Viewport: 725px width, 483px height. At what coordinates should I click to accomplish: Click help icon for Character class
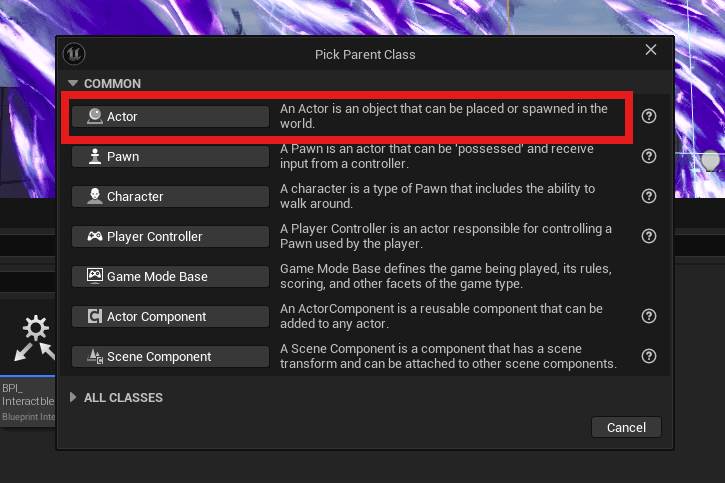(649, 196)
